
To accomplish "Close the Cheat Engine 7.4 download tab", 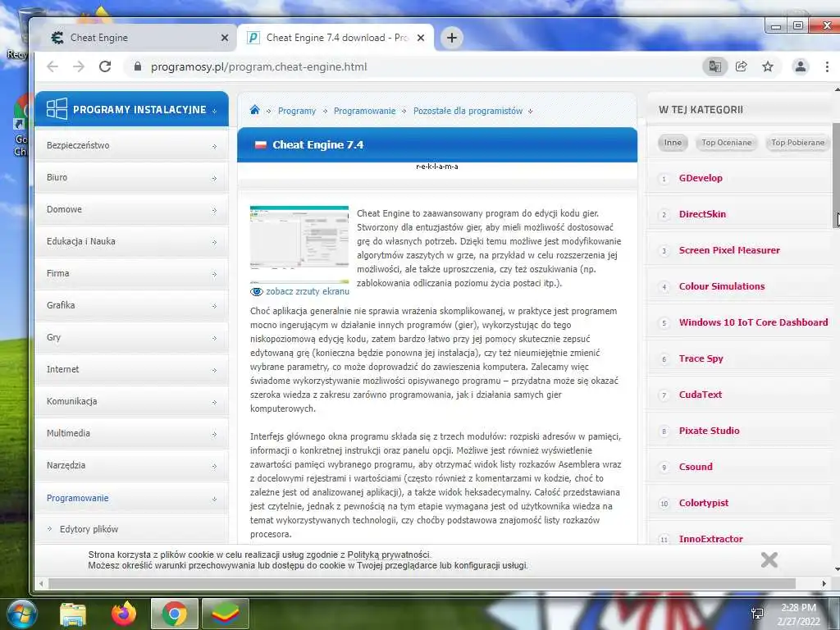I will pyautogui.click(x=421, y=38).
